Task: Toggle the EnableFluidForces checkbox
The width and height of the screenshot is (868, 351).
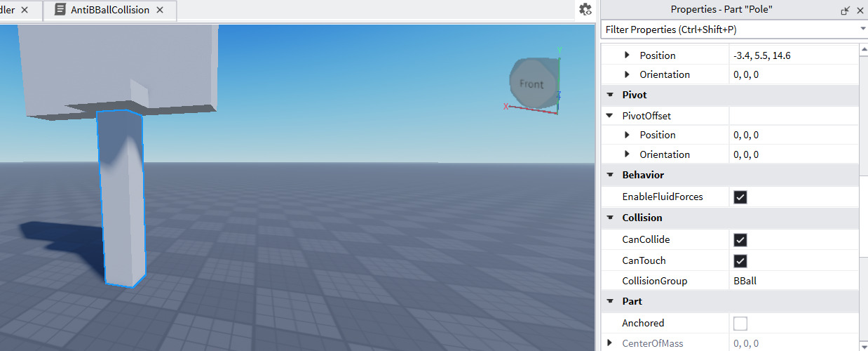Action: coord(740,197)
